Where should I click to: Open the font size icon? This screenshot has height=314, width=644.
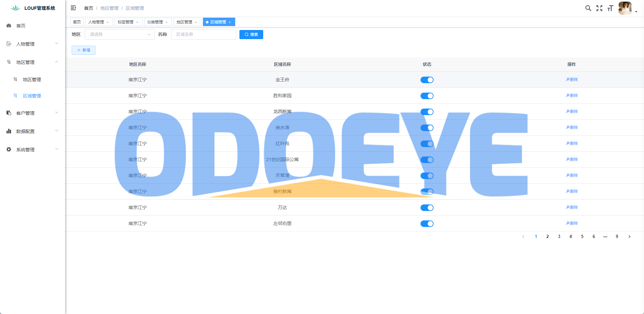tap(610, 8)
